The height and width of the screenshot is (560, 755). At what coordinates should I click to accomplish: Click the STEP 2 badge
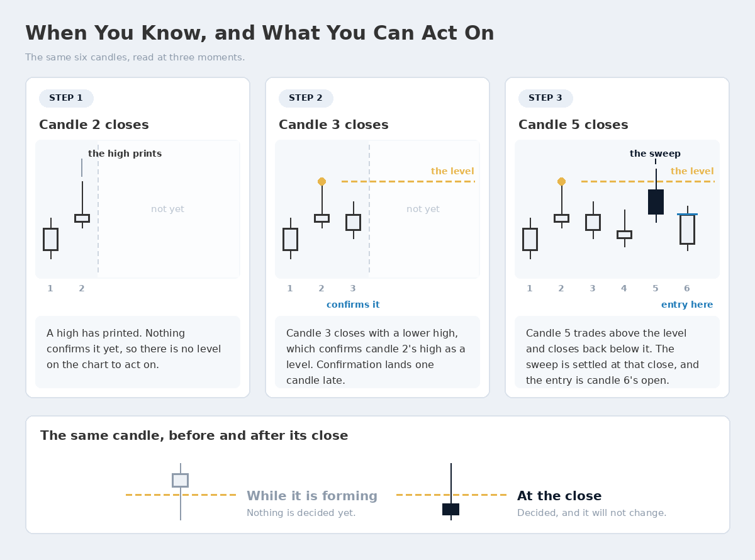point(306,98)
